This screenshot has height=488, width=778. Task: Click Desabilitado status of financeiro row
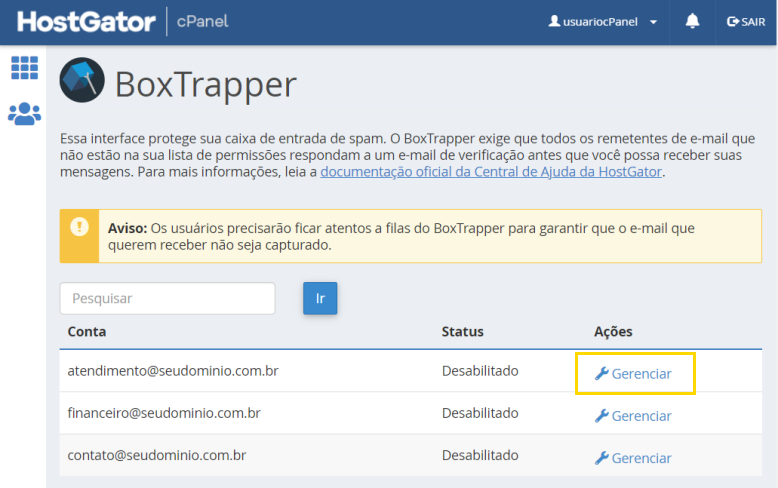click(480, 413)
